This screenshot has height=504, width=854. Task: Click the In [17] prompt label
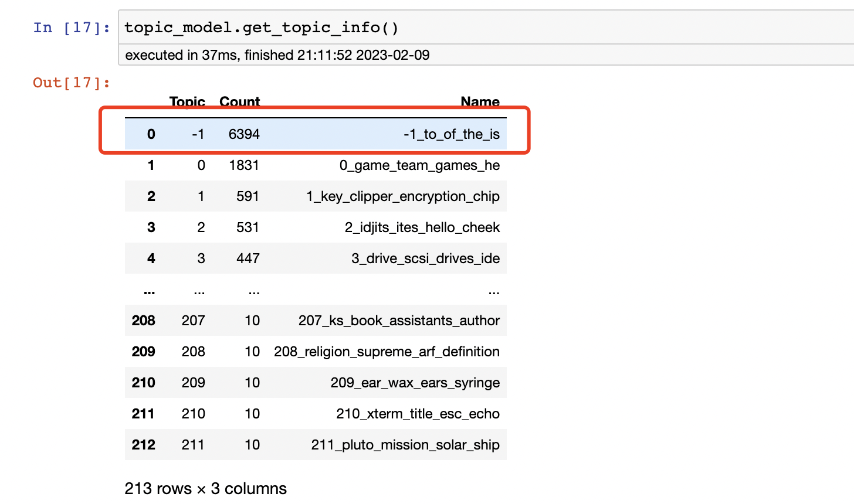tap(66, 27)
